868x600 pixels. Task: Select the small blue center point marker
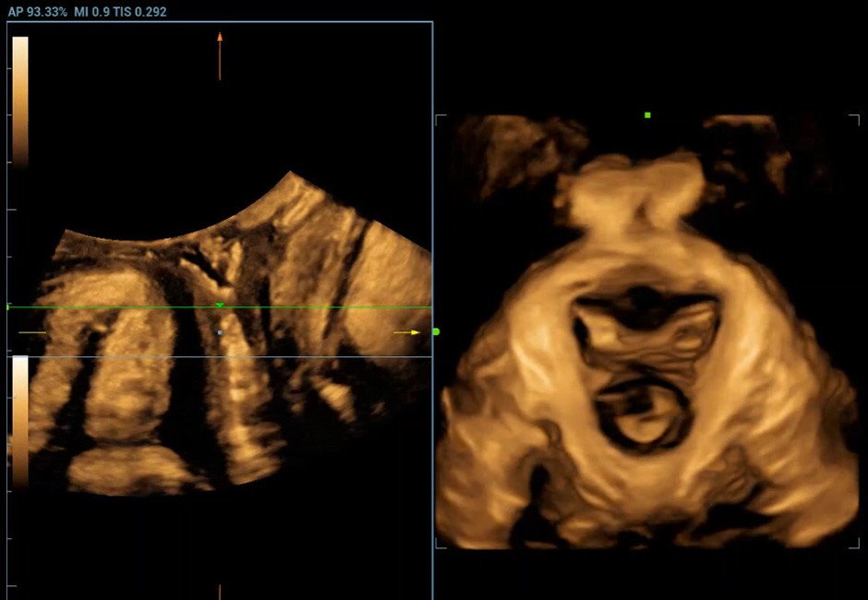pyautogui.click(x=220, y=331)
